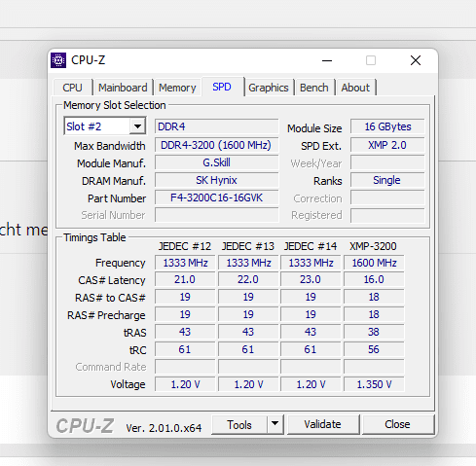
Task: Click the CAS# Latency 16.0 cell
Action: click(374, 279)
